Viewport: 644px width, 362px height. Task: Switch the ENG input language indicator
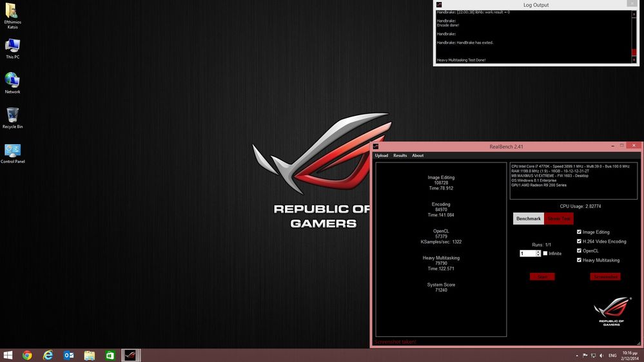(612, 356)
